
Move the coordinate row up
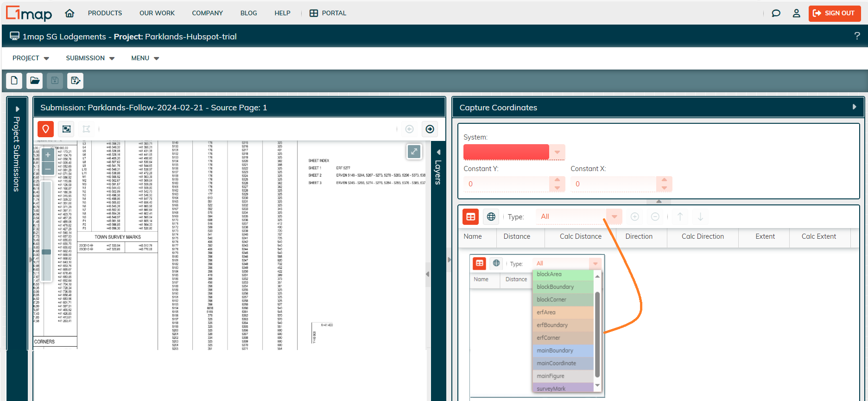pyautogui.click(x=680, y=216)
